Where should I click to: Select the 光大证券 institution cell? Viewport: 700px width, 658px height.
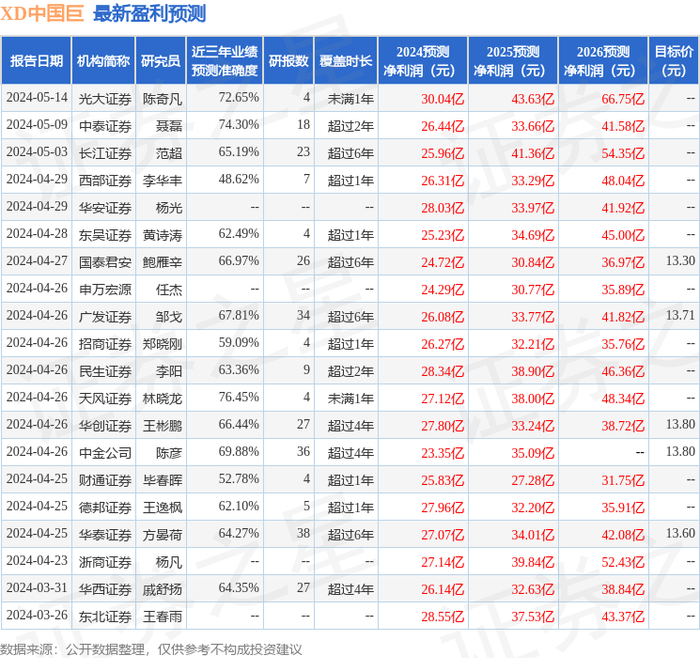(x=105, y=99)
